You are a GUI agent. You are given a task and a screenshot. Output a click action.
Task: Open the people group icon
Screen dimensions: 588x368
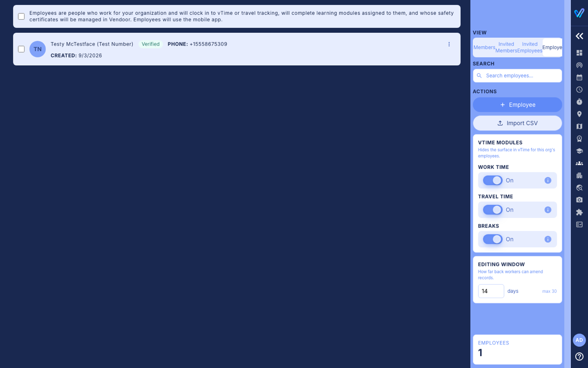579,163
